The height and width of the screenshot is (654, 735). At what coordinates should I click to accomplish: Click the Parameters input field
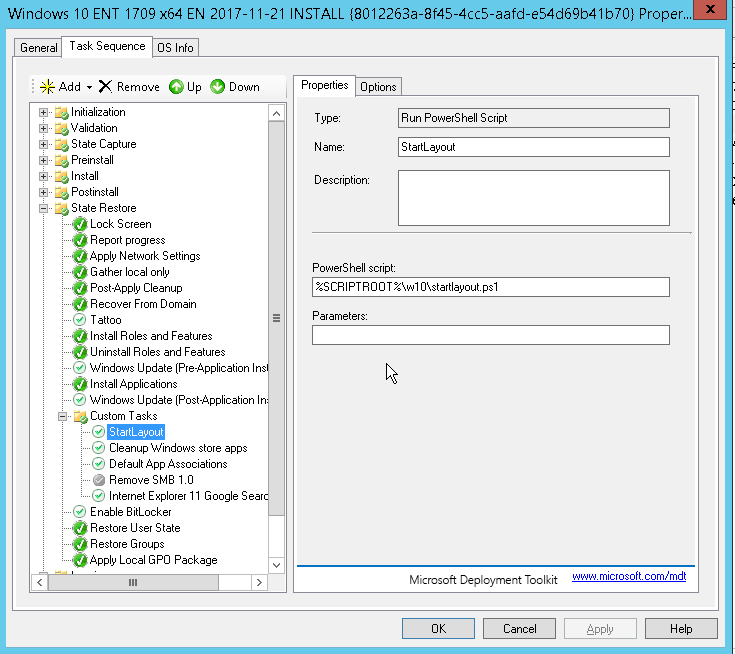(x=491, y=335)
